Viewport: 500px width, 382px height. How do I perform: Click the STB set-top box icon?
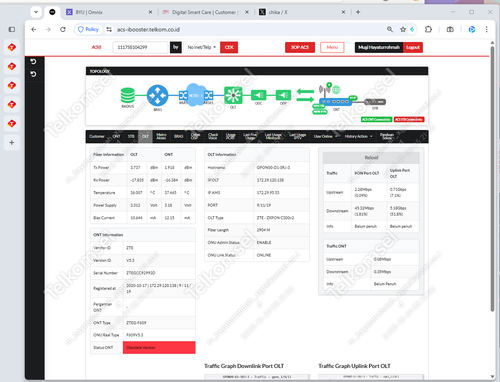pos(375,102)
